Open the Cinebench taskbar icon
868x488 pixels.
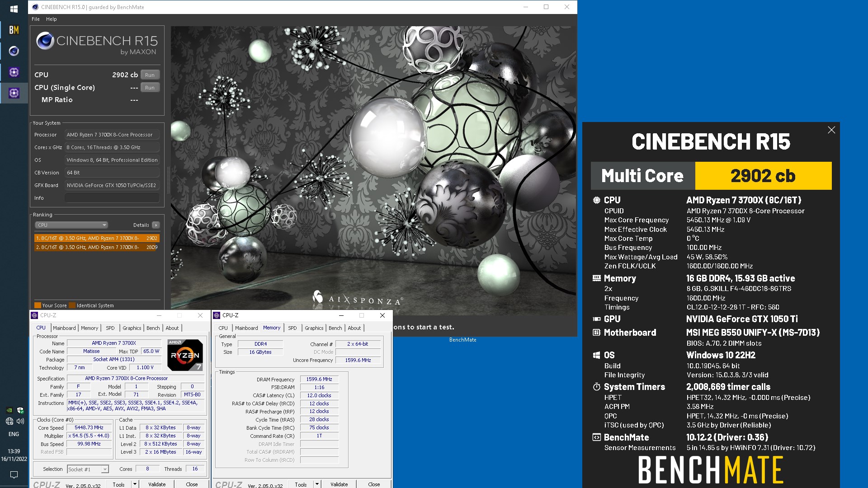14,51
